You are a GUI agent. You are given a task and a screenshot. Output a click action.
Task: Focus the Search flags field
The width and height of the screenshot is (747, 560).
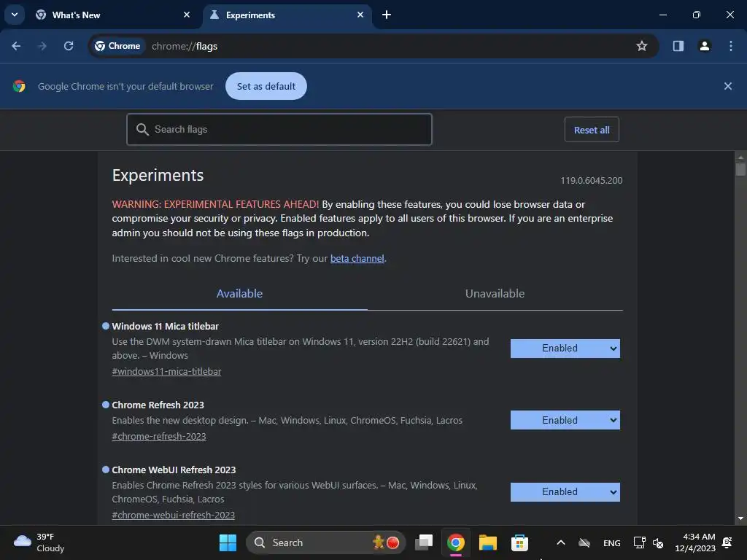(x=279, y=130)
